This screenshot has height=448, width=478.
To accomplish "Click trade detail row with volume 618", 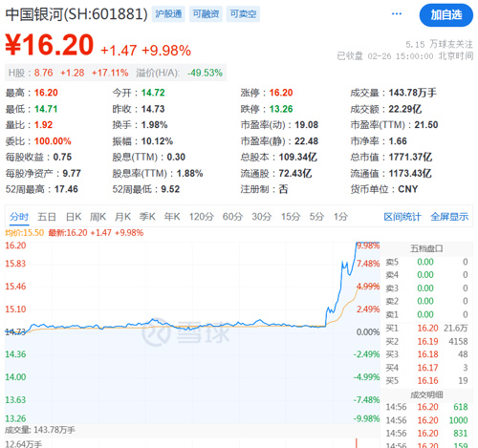I will 426,407.
